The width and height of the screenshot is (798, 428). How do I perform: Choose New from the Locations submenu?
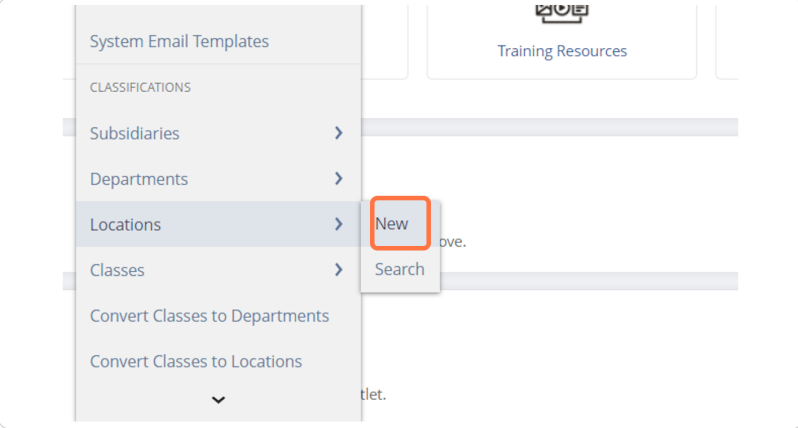400,223
